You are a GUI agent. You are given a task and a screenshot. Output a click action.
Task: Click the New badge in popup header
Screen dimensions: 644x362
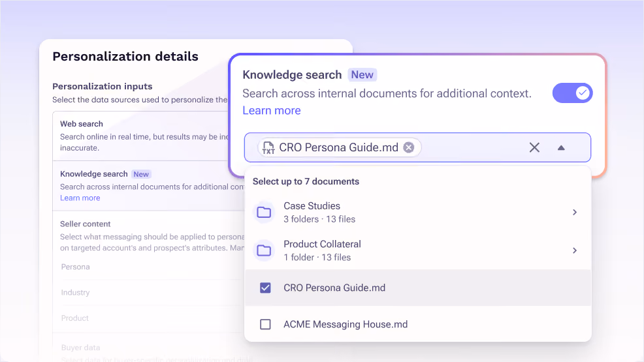362,75
